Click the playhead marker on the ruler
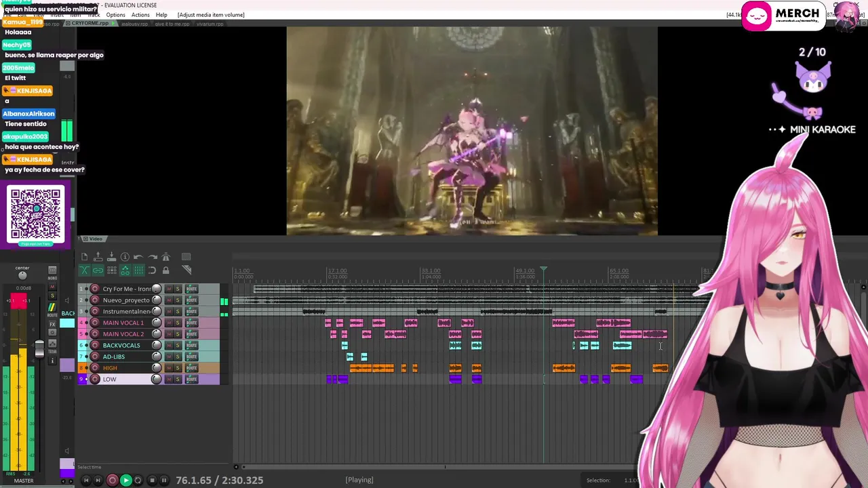Screen dimensions: 868x488 pos(543,270)
